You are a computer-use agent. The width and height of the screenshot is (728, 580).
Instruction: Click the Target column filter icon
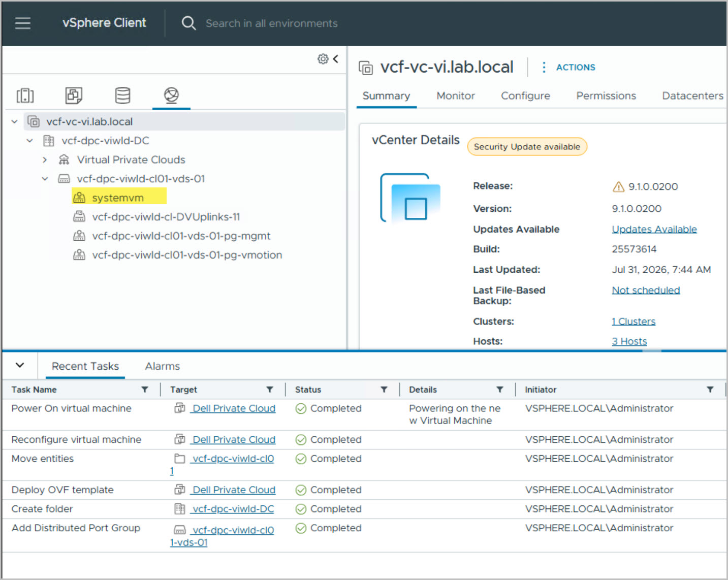point(270,390)
